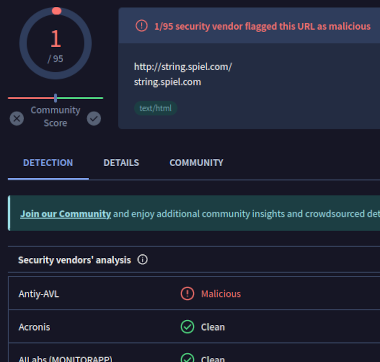Click the Join our Community link
The height and width of the screenshot is (362, 380).
66,214
